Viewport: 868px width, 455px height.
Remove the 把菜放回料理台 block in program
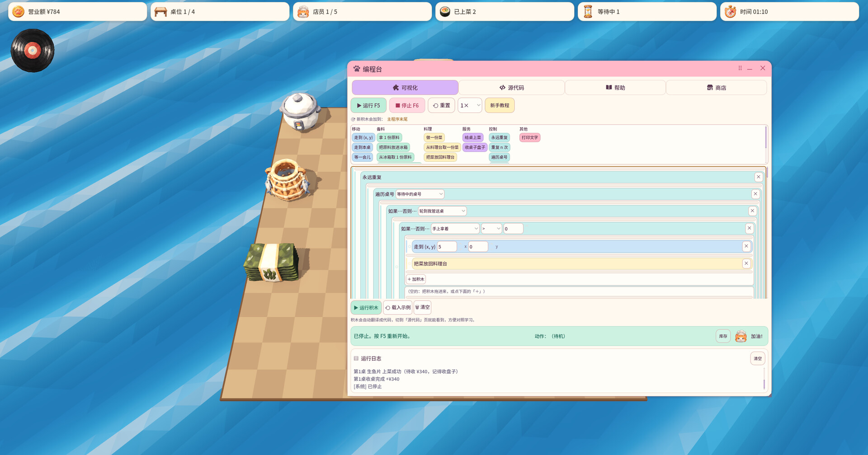click(746, 263)
